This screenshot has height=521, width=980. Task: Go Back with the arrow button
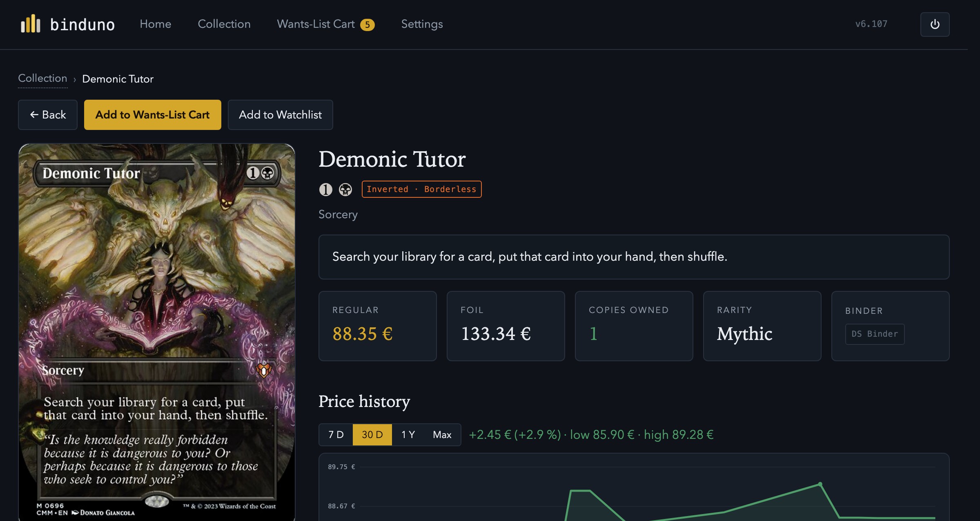pyautogui.click(x=48, y=115)
